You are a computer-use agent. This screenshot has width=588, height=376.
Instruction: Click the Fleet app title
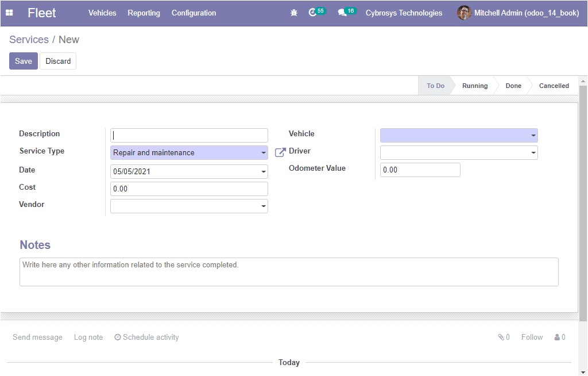[x=41, y=13]
